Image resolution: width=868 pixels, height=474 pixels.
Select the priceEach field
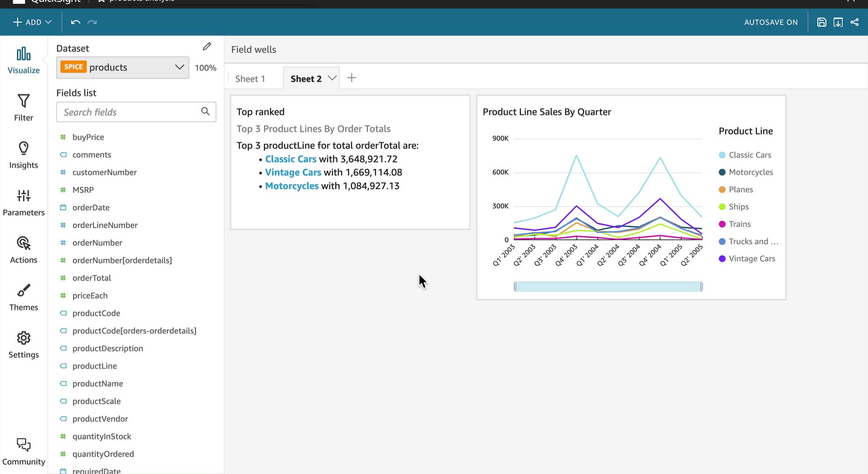[90, 296]
